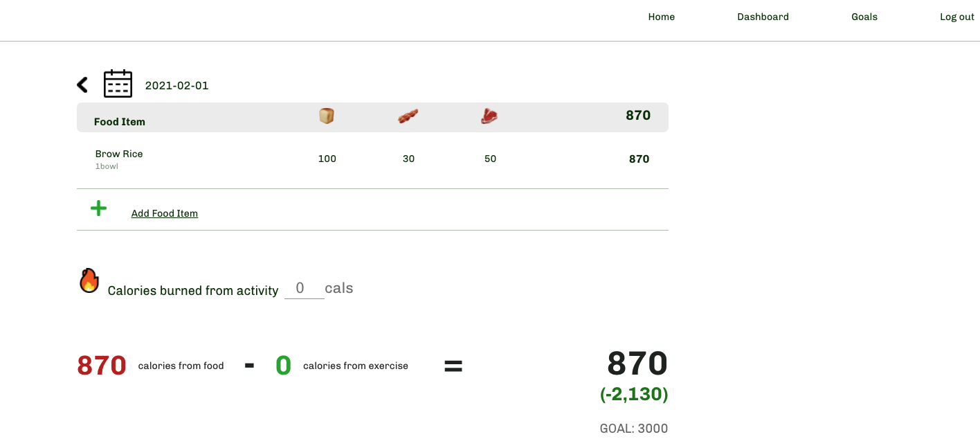Screen dimensions: 980x448
Task: Click the green plus icon to add food
Action: 98,208
